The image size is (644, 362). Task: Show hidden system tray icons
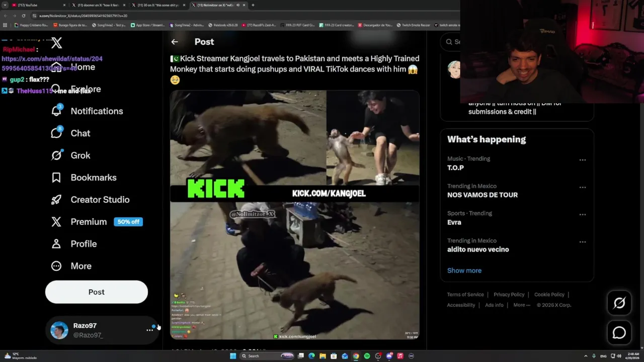pos(585,356)
